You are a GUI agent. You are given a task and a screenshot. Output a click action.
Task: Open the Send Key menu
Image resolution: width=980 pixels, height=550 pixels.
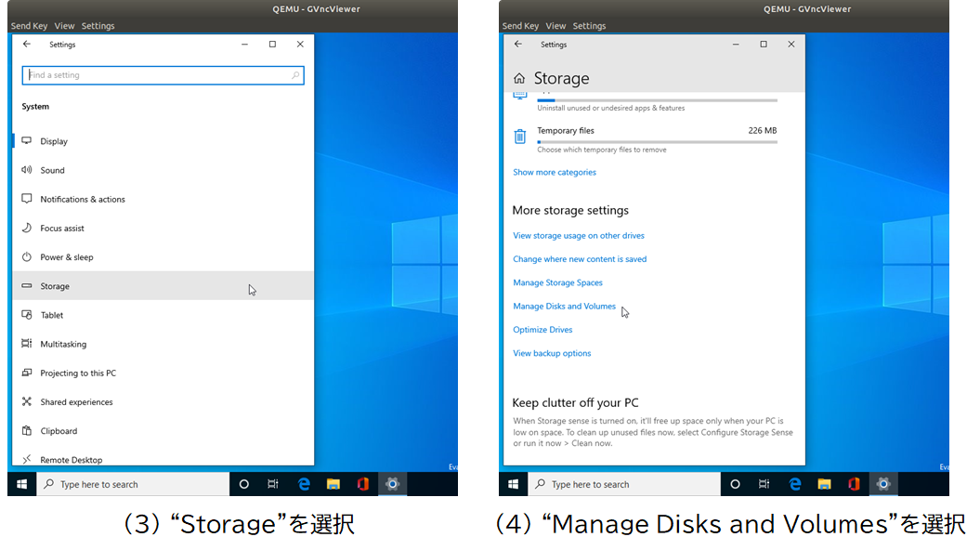pos(29,25)
